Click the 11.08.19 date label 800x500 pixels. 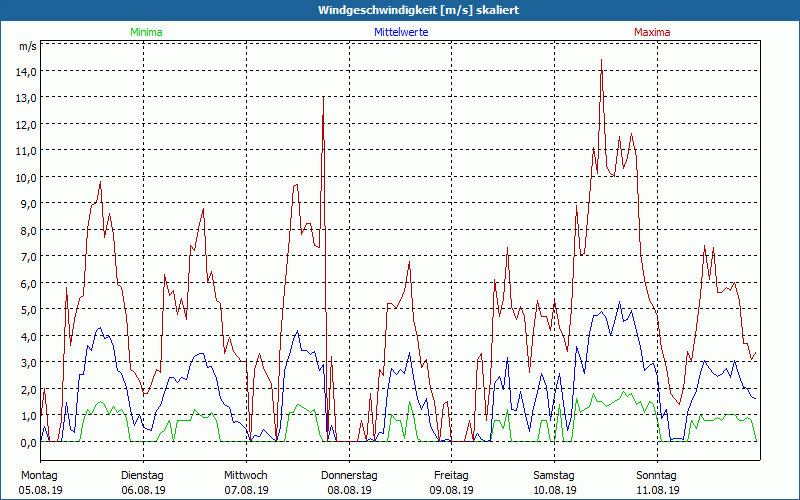[x=657, y=490]
